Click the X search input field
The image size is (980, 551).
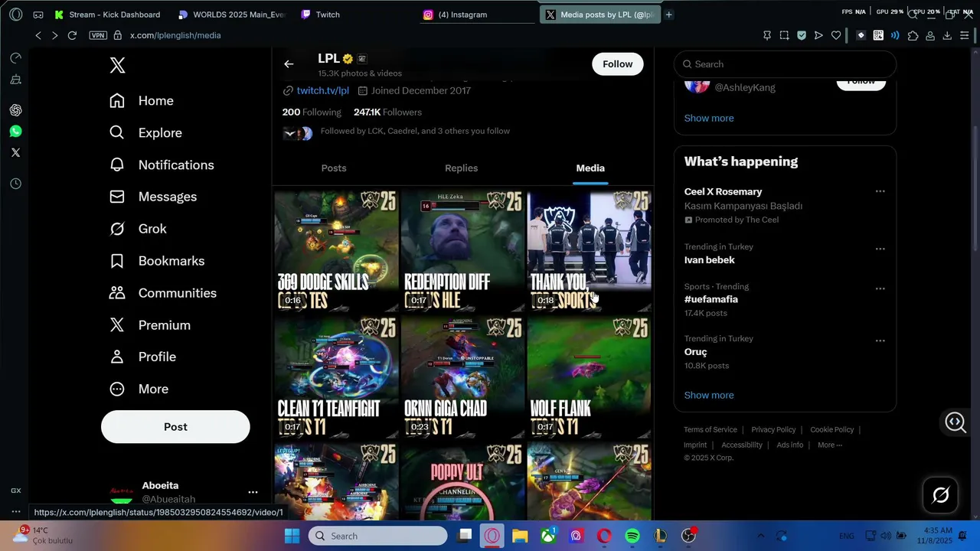point(785,64)
